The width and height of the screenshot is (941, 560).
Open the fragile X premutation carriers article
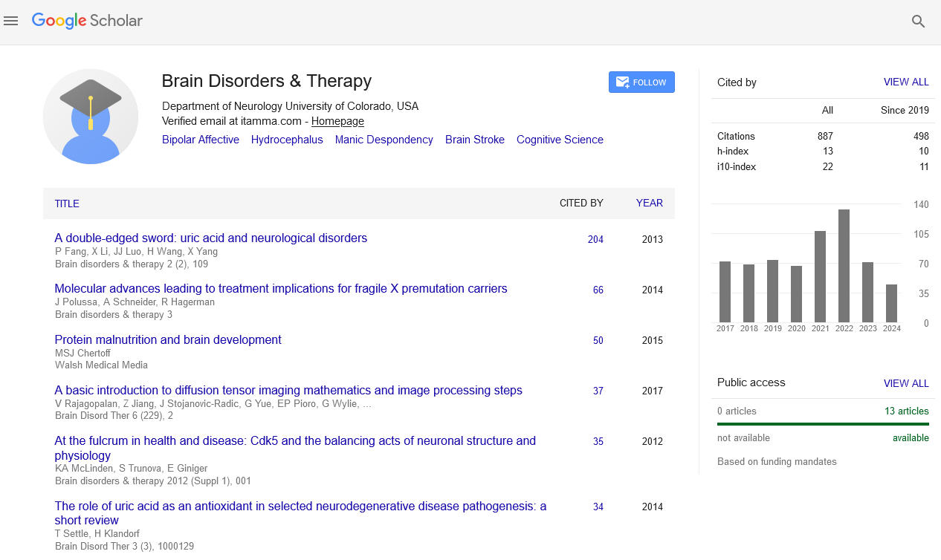(x=281, y=289)
